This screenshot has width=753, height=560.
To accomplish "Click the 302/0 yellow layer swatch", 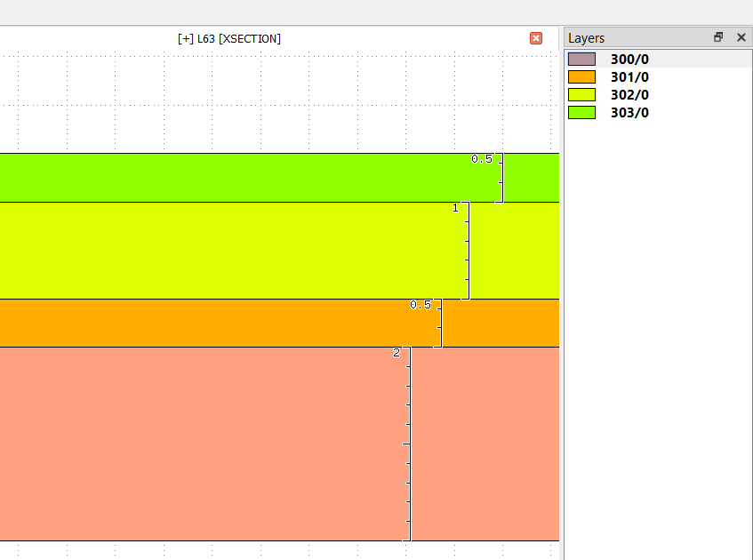I will point(581,94).
